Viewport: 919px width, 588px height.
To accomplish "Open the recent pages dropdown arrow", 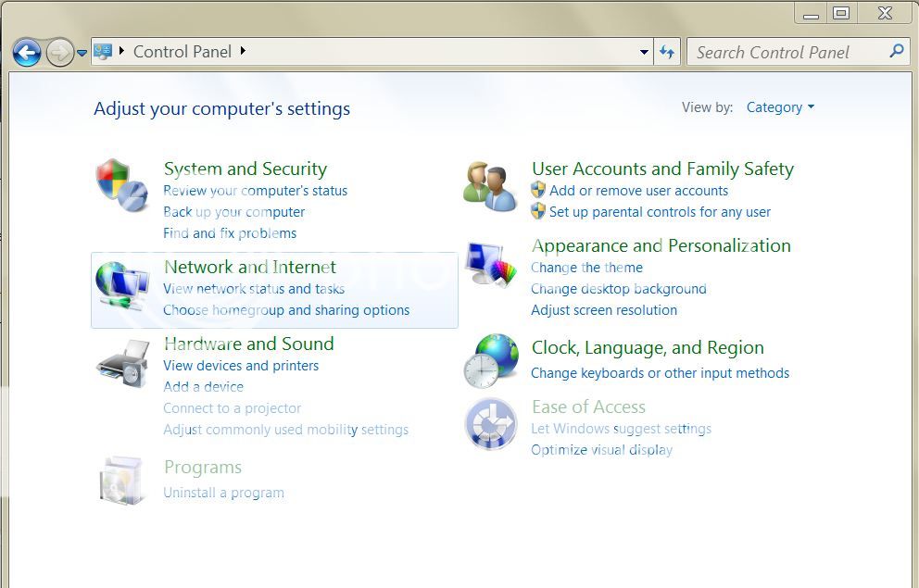I will pos(82,53).
